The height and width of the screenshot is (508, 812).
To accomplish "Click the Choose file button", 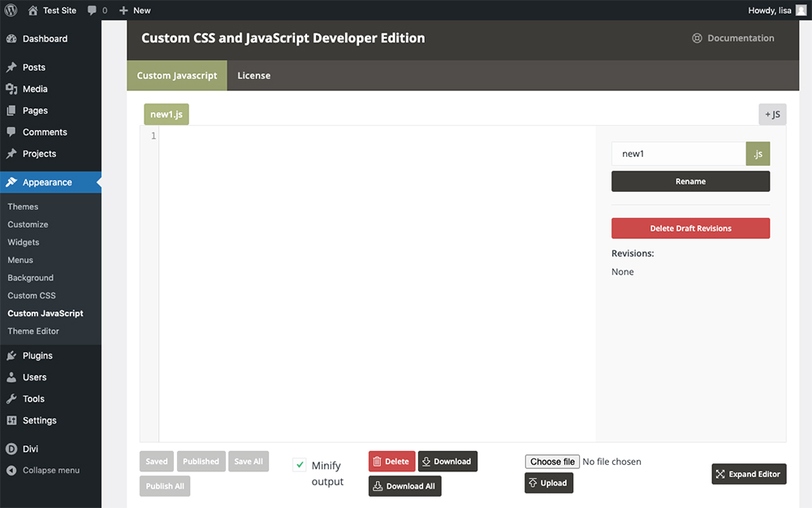I will 552,462.
